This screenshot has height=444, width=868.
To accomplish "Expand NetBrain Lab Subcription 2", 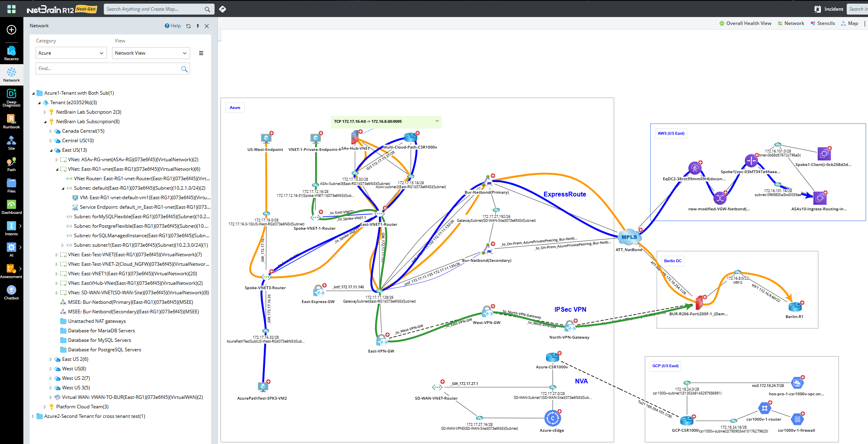I will point(45,112).
